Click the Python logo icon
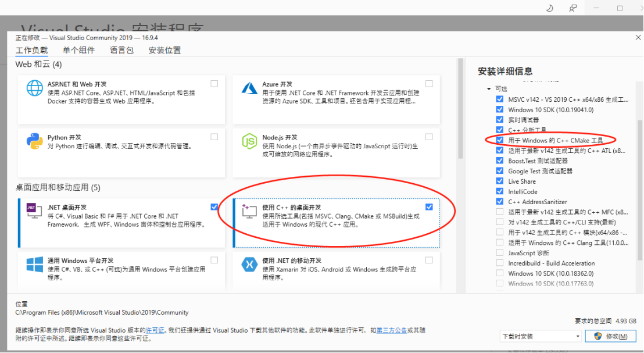This screenshot has width=644, height=353. (x=34, y=141)
